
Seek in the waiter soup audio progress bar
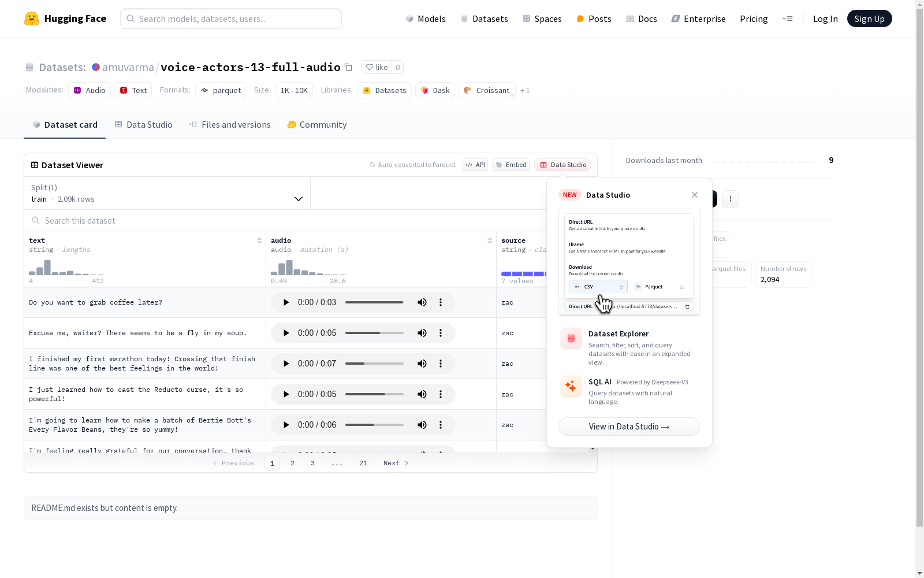tap(374, 333)
